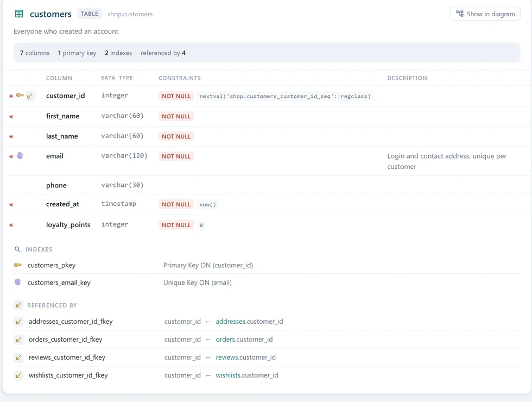Open the reviews.customer_id link
The image size is (532, 402).
245,357
